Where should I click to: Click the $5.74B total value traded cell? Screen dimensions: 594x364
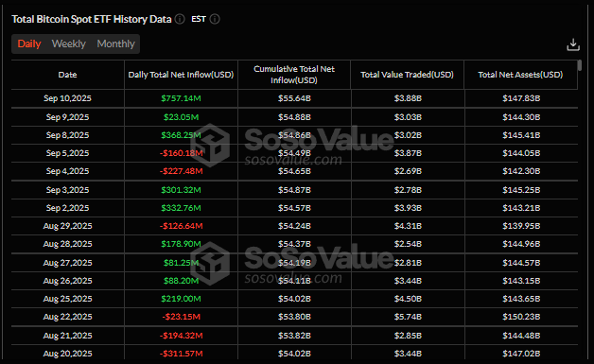pyautogui.click(x=408, y=317)
